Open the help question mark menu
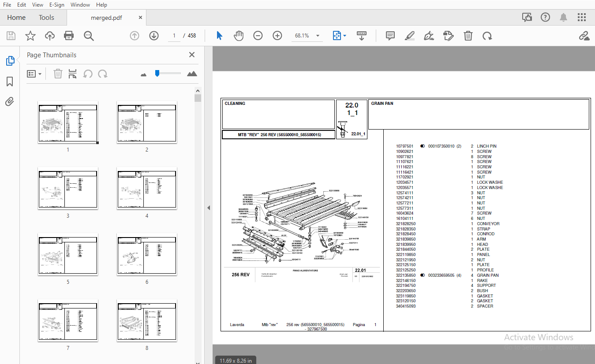The image size is (595, 364). [x=546, y=18]
